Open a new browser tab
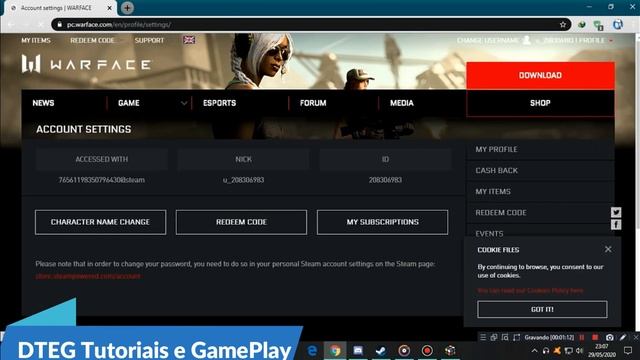 pos(127,8)
